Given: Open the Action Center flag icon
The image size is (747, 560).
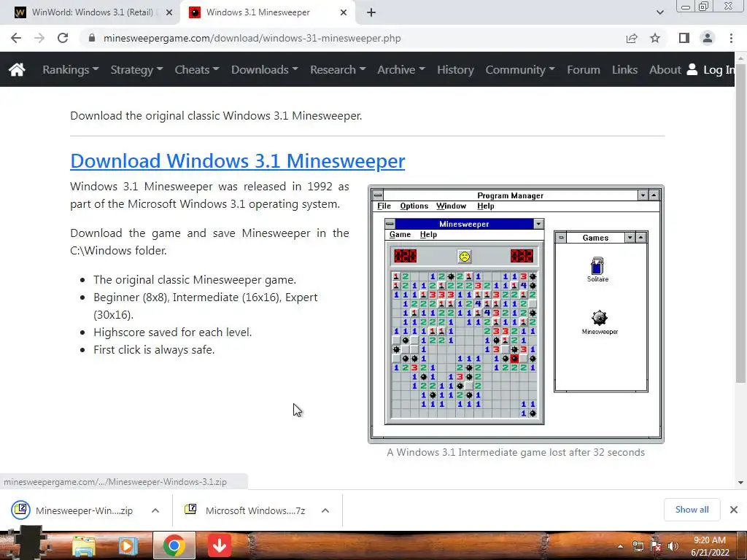Looking at the screenshot, I should click(x=656, y=546).
